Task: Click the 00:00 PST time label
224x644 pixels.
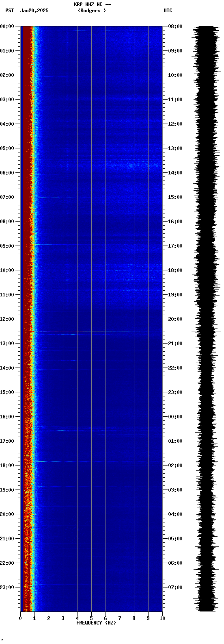Action: pyautogui.click(x=7, y=26)
